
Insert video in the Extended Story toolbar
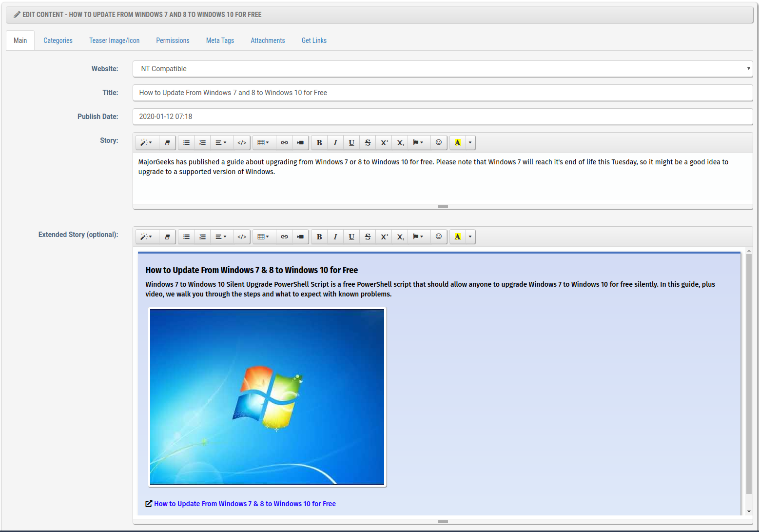300,236
